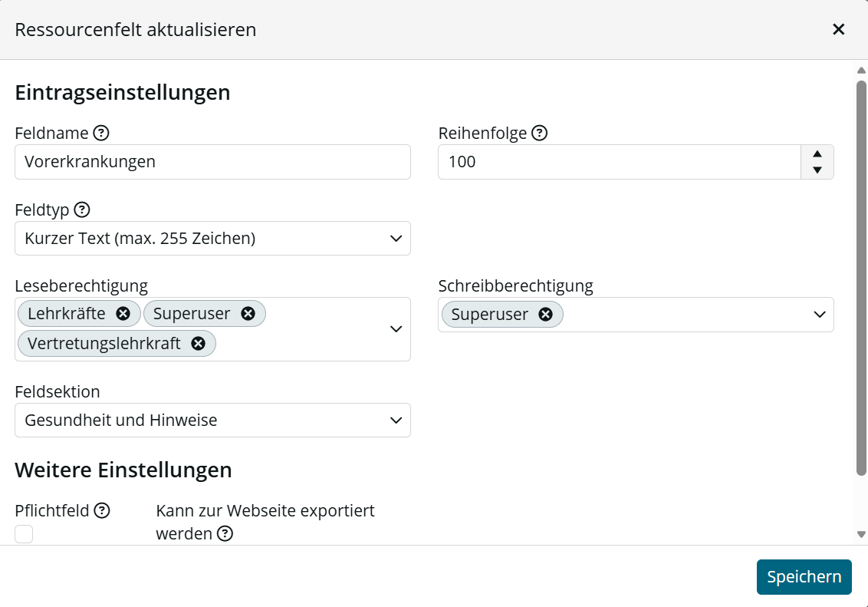
Task: Open the Reihenfolge help icon
Action: point(539,133)
